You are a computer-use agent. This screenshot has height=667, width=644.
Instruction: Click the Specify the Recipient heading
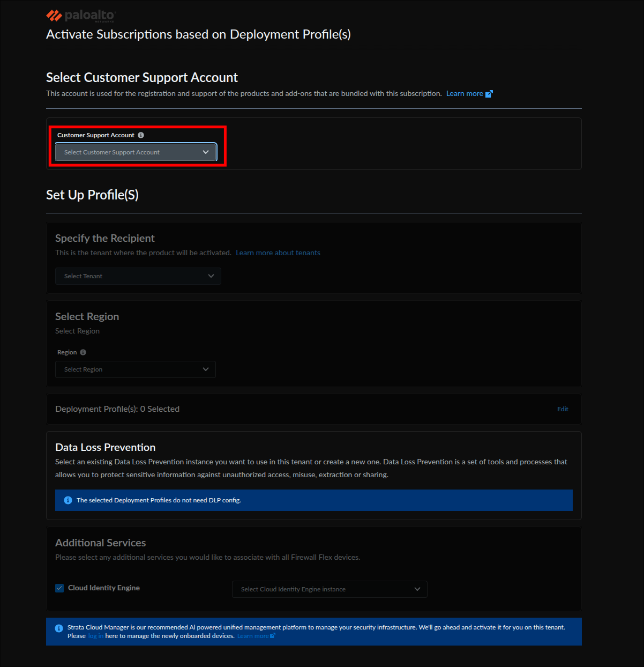[105, 238]
